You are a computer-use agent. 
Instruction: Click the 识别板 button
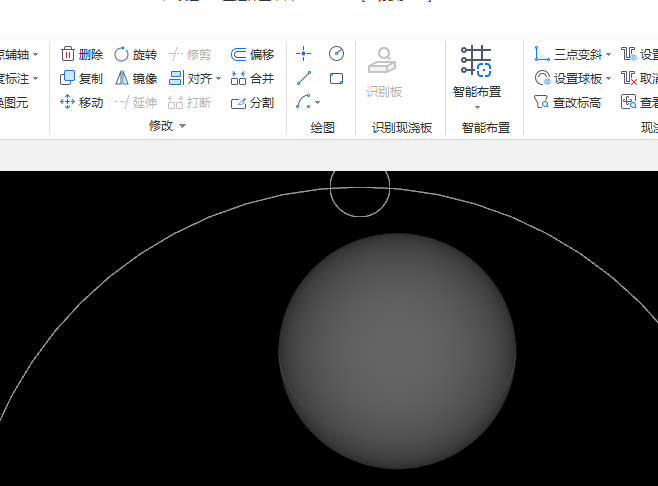[x=384, y=72]
